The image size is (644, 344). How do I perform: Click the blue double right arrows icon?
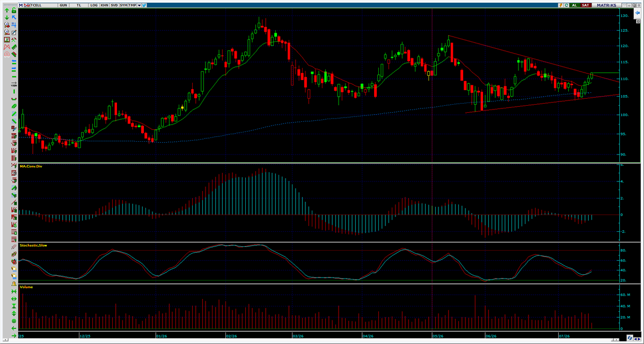(14, 69)
